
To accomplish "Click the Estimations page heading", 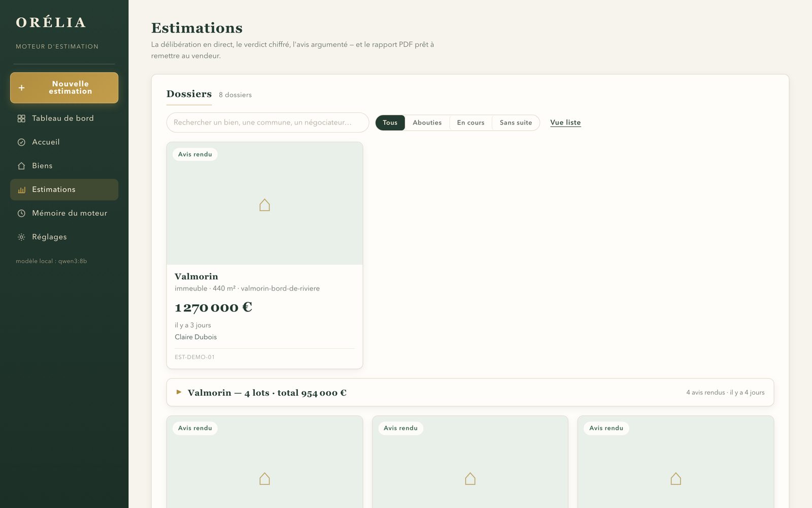I will 197,28.
